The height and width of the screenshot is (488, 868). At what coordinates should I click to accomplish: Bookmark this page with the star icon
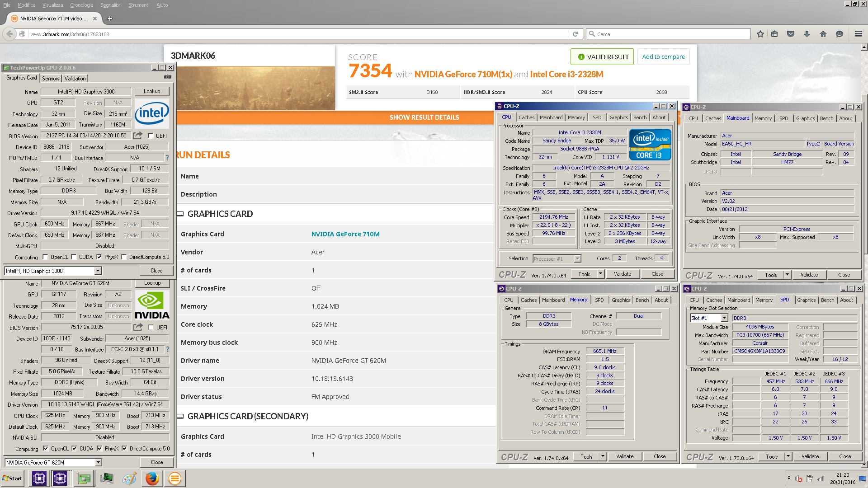(x=760, y=34)
